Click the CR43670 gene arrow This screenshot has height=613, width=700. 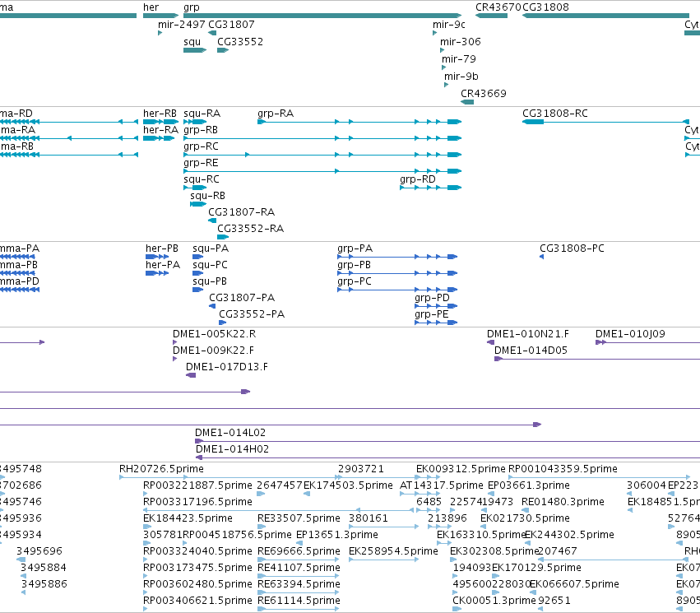(x=492, y=16)
